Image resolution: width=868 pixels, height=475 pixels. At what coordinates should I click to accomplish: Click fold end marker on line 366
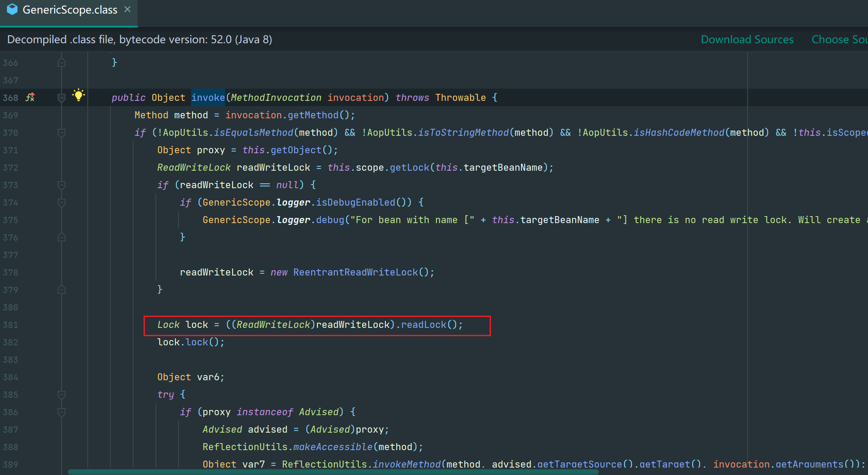62,62
